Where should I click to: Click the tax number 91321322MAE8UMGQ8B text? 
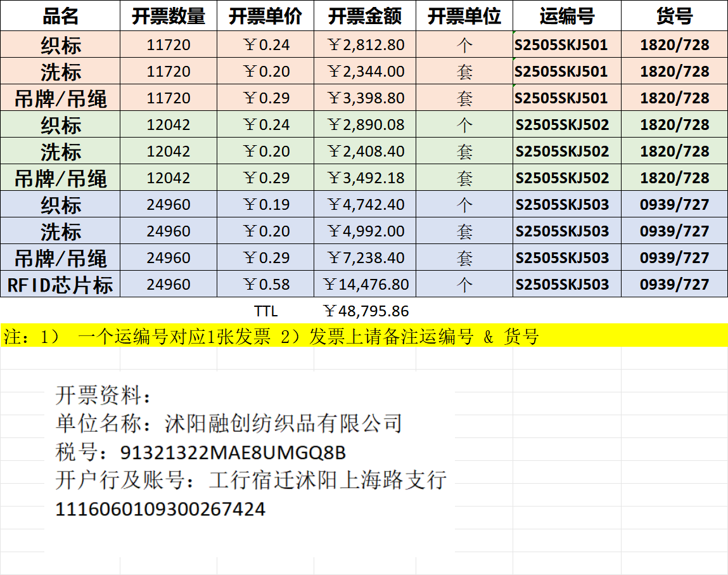pos(232,453)
